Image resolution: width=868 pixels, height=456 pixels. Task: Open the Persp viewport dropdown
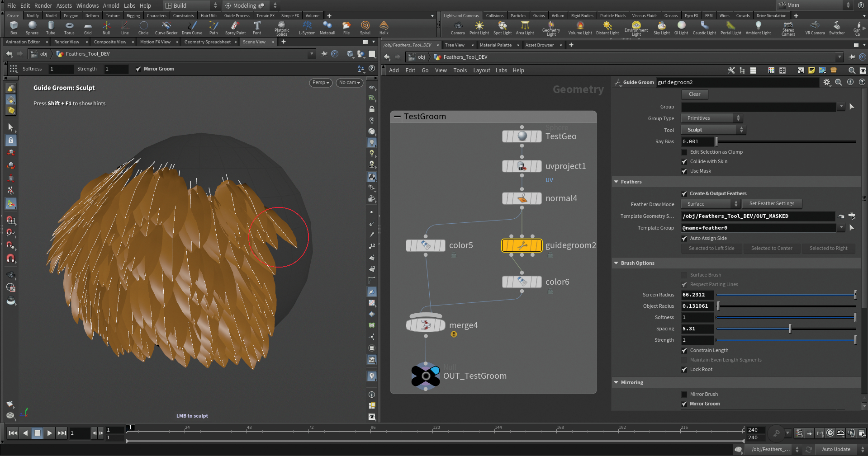pyautogui.click(x=321, y=83)
